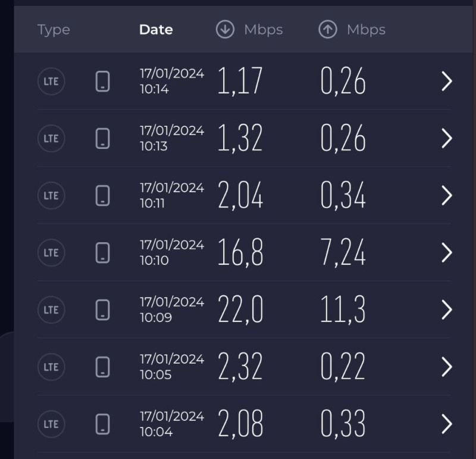Click phone device icon for 10:05 result

pyautogui.click(x=103, y=367)
